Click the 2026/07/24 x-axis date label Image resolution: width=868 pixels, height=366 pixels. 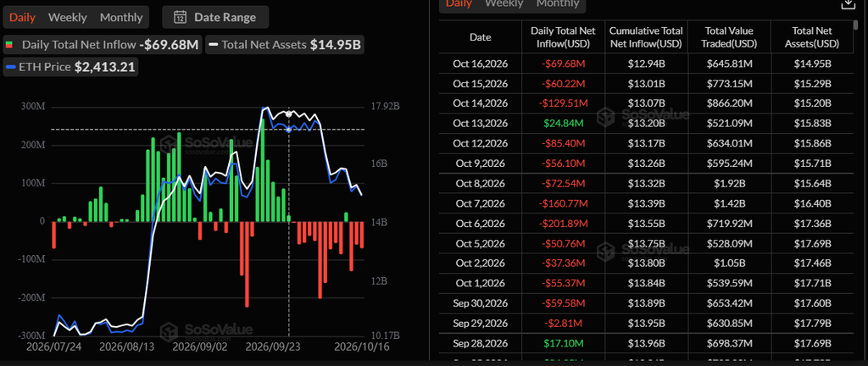[54, 347]
